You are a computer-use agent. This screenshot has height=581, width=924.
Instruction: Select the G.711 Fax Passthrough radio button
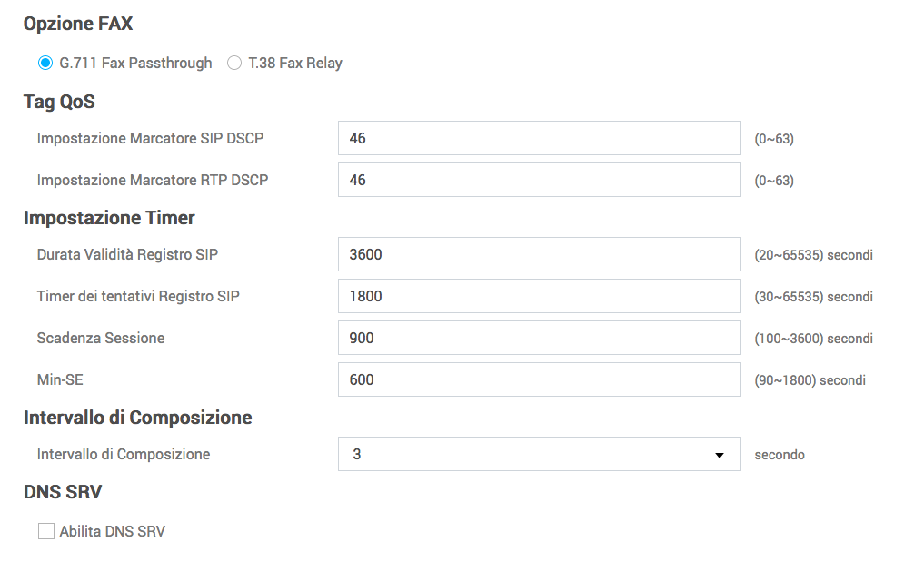coord(45,64)
